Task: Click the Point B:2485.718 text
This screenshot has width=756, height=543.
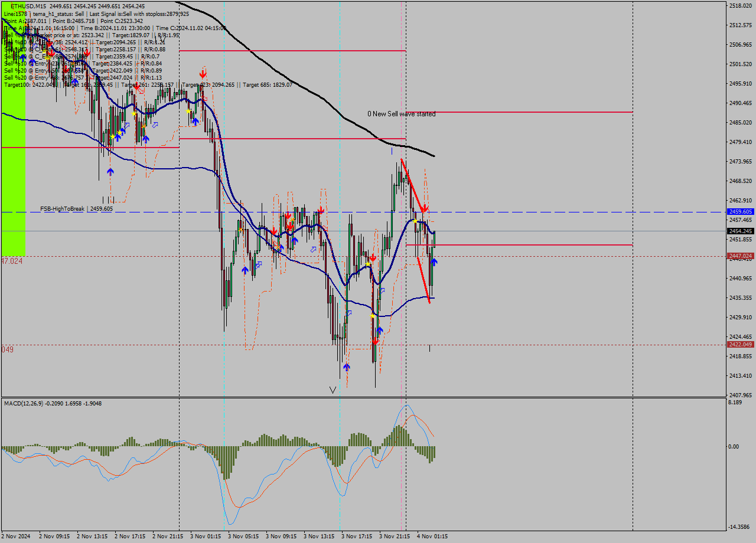Action: [x=74, y=21]
